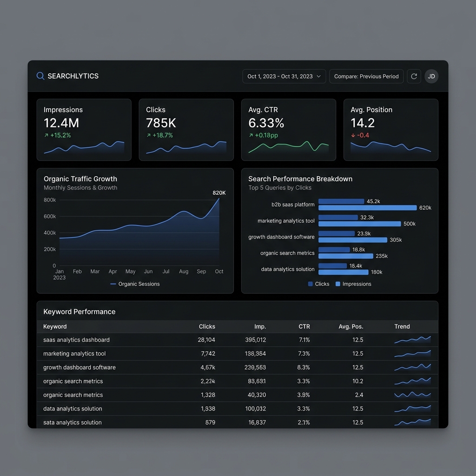Open the JD user avatar menu
Image resolution: width=476 pixels, height=476 pixels.
tap(431, 76)
